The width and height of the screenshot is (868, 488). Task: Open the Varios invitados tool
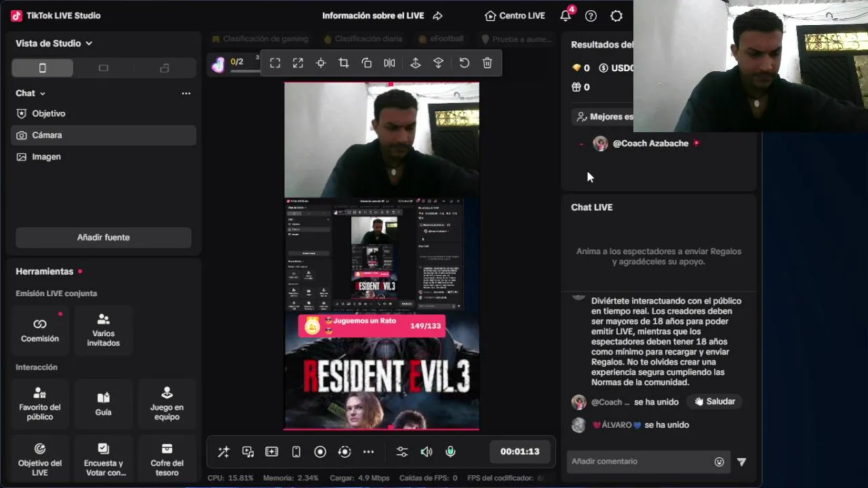coord(103,330)
